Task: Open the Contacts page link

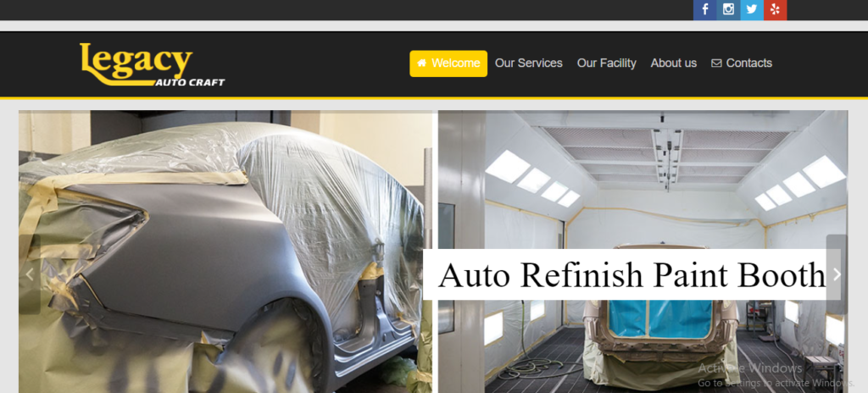Action: tap(749, 64)
